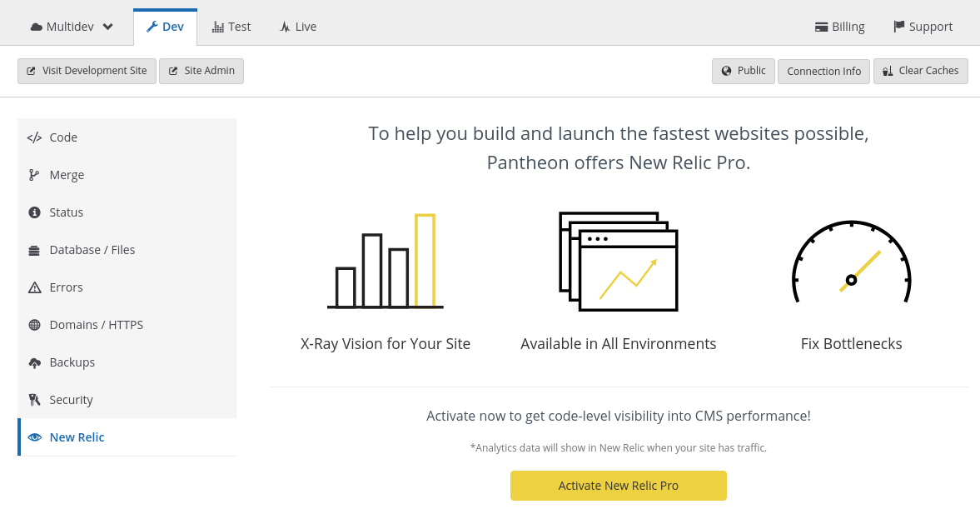This screenshot has width=980, height=529.
Task: Select the Security keys icon
Action: (x=34, y=400)
